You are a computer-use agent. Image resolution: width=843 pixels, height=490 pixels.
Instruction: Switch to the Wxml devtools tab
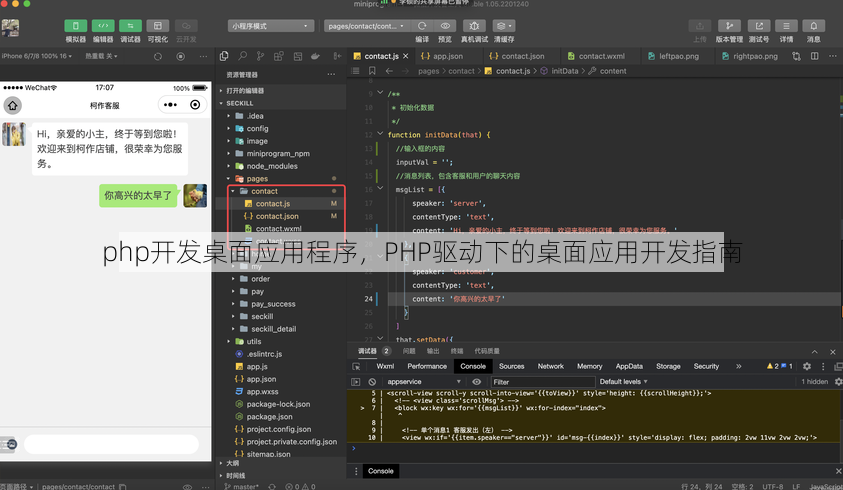[x=385, y=366]
